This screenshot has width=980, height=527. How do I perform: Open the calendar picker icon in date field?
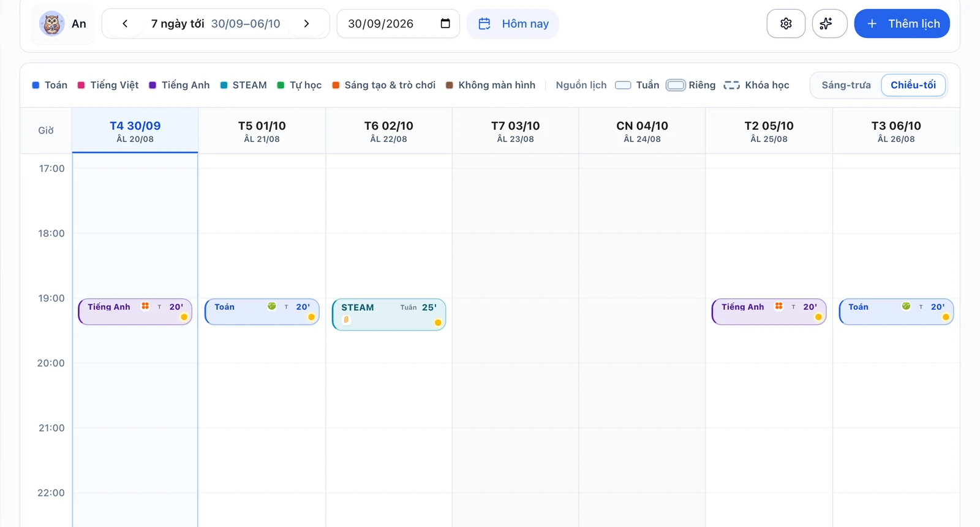click(445, 23)
